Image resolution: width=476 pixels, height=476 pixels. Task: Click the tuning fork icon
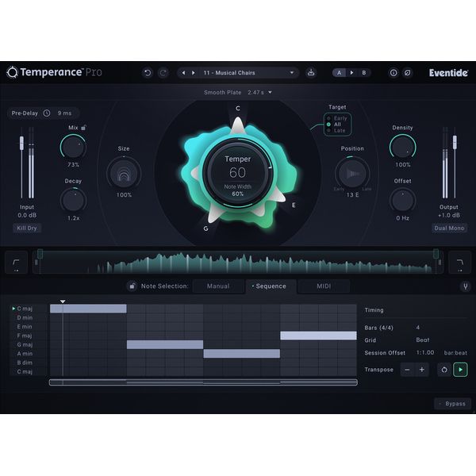tap(465, 286)
